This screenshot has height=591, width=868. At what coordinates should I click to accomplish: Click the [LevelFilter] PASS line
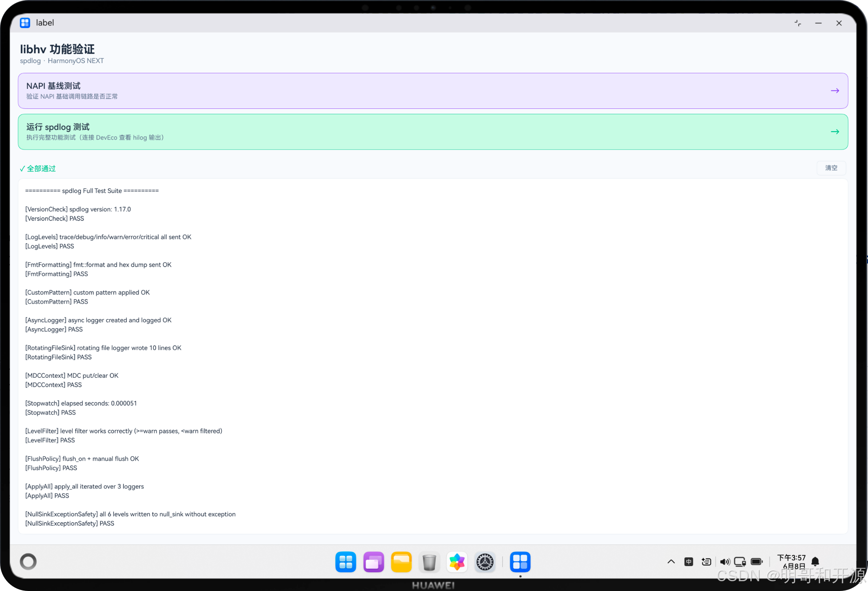(x=50, y=441)
